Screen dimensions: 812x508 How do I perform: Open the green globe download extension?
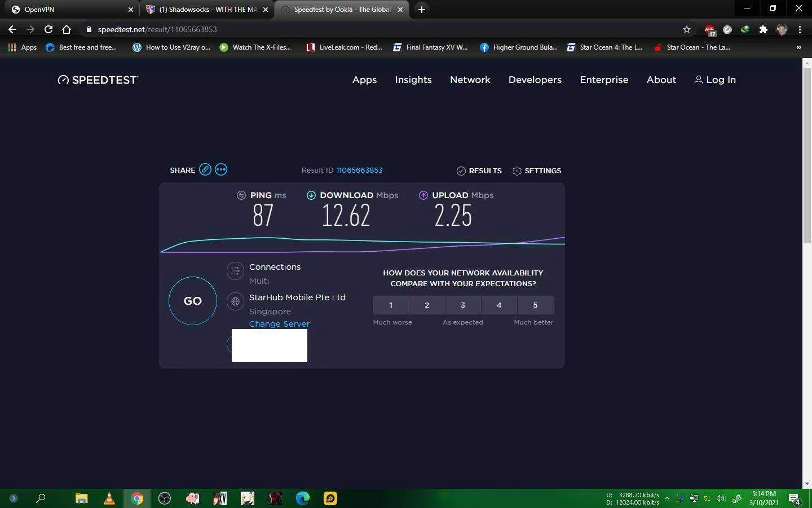[745, 29]
